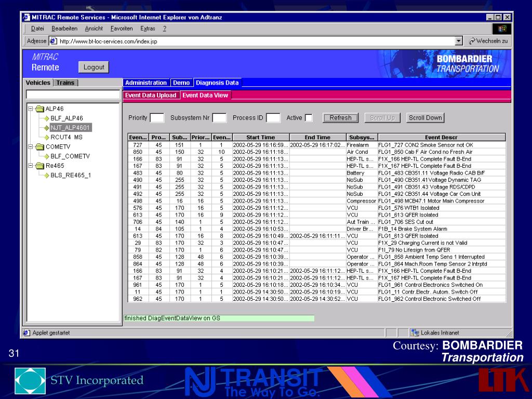Select the 'FLG1_850 Cab F Air Cond no Fresh Air' event

click(316, 152)
